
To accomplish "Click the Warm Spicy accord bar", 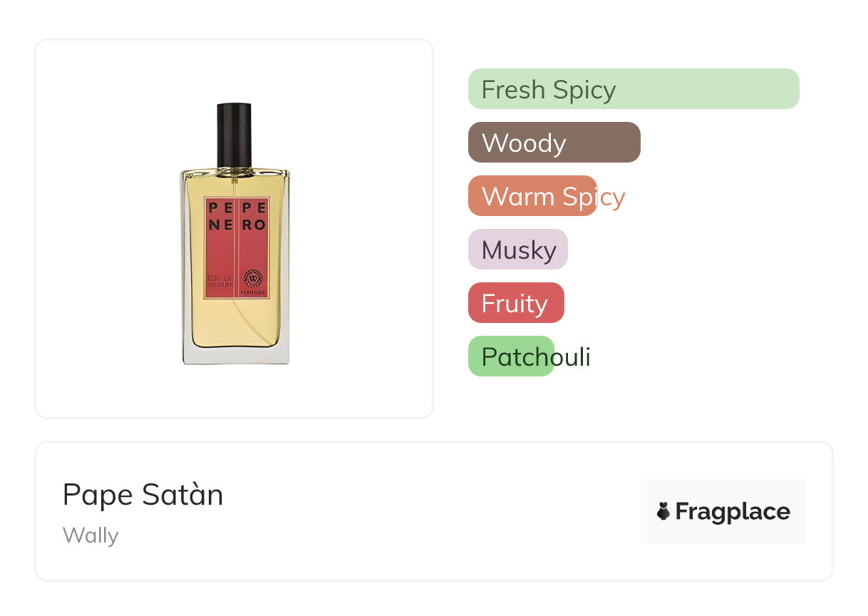I will pos(532,196).
